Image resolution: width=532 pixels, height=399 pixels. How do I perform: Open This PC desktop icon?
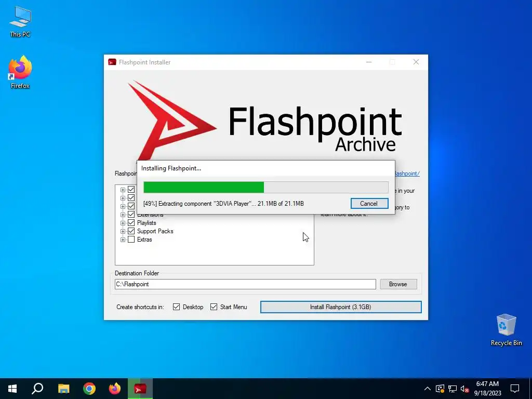[x=20, y=22]
